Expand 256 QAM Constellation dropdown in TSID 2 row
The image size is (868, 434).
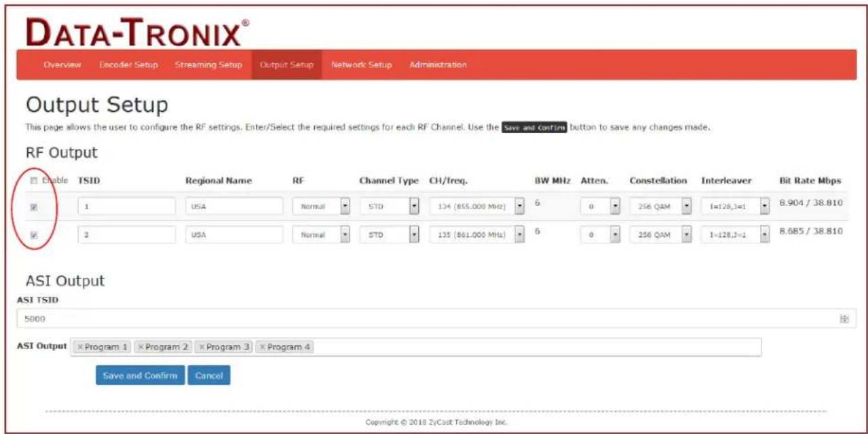tap(660, 234)
